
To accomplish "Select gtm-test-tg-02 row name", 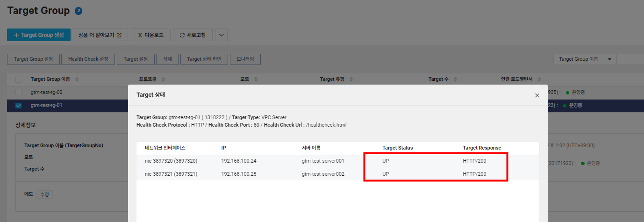I will (x=46, y=92).
